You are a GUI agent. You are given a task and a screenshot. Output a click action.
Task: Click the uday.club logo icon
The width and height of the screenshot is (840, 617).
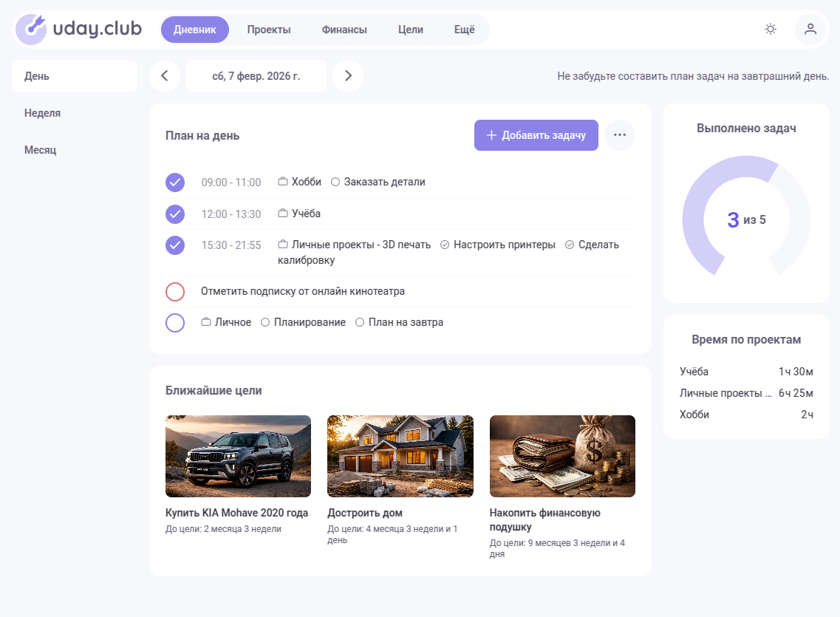click(31, 30)
